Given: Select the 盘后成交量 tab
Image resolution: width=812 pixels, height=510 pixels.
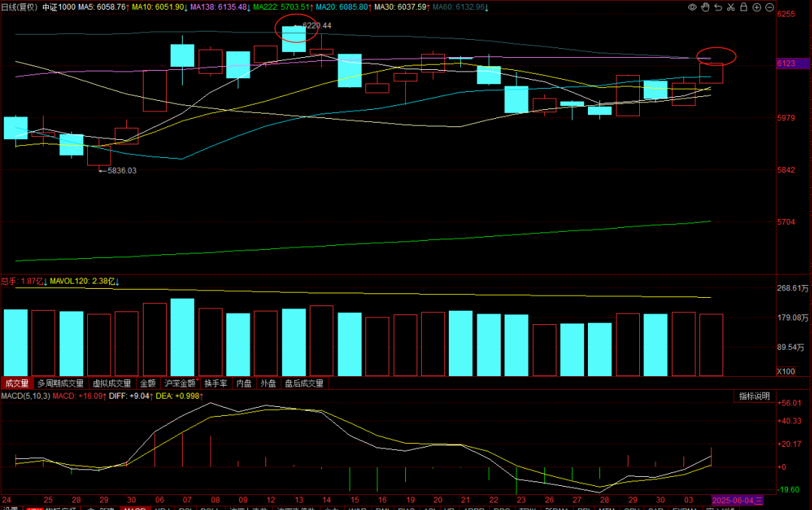Looking at the screenshot, I should pos(304,384).
